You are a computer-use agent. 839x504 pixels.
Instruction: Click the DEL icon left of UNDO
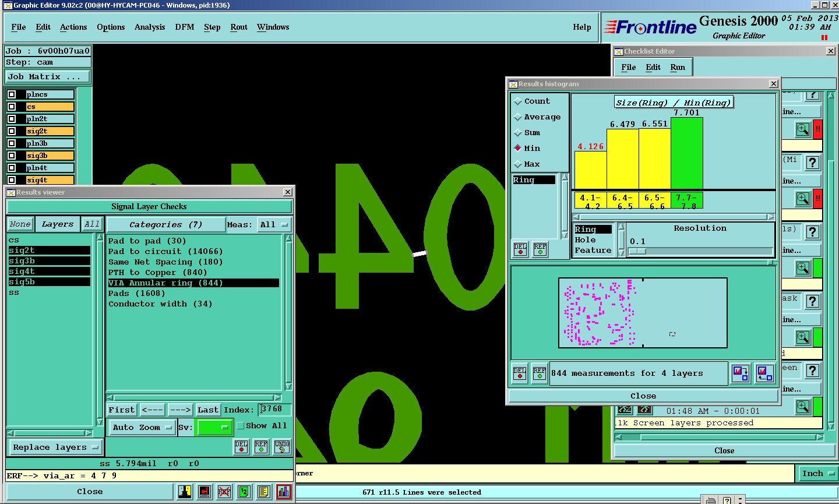tap(241, 447)
